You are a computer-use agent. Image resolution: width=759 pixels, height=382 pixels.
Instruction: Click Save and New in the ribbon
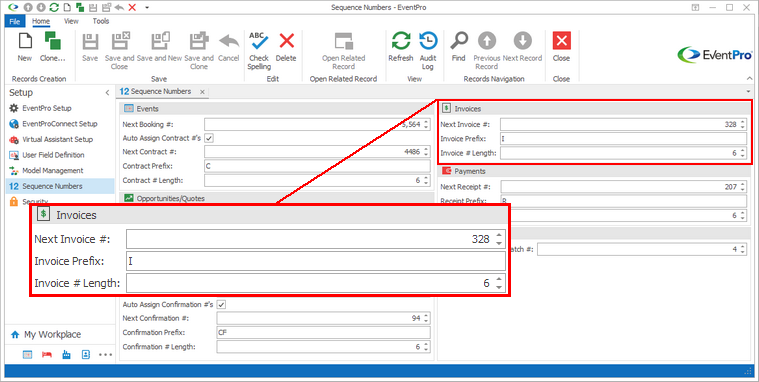[159, 46]
